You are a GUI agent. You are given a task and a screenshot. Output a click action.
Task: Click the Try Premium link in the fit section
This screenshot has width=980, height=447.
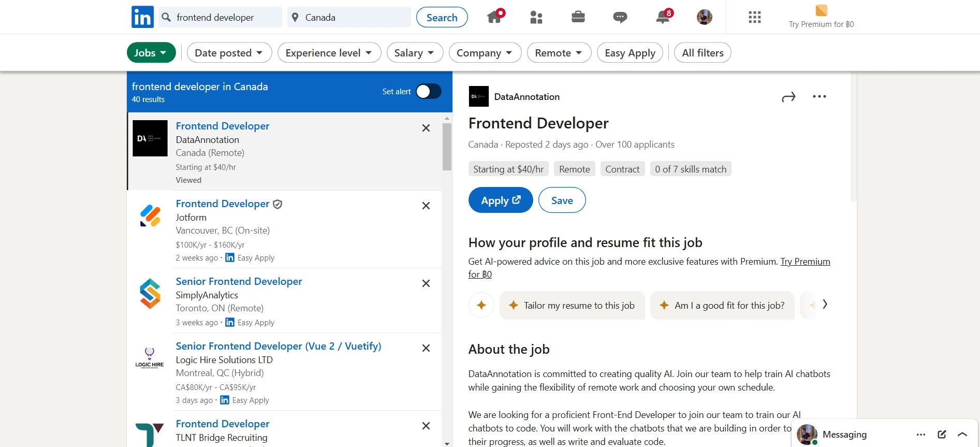805,262
